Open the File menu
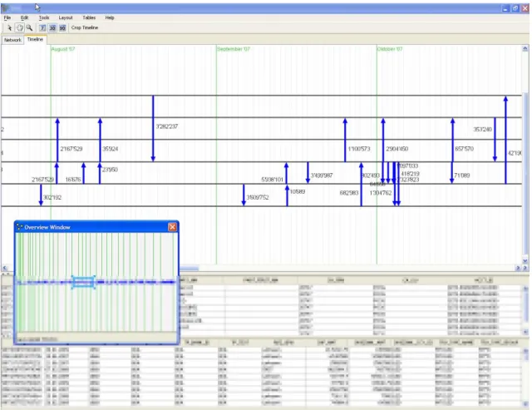The image size is (532, 410). [7, 17]
